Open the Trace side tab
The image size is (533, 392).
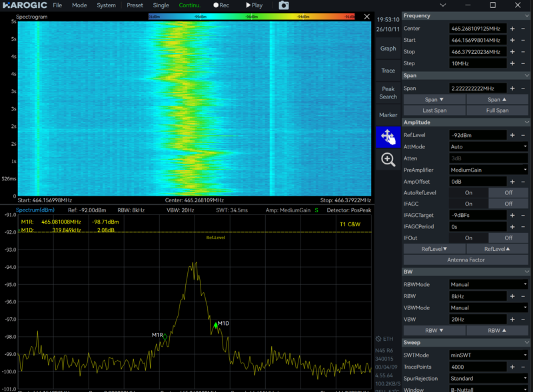pos(388,71)
